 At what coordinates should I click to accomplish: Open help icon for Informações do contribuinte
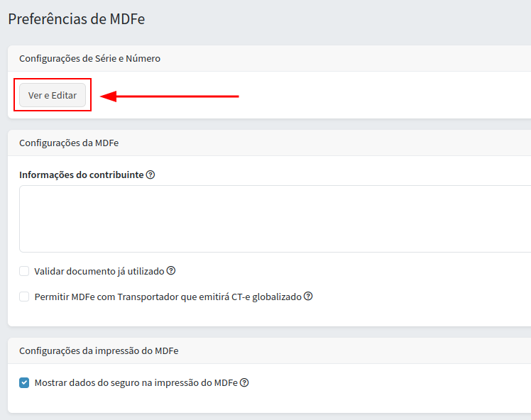(150, 175)
